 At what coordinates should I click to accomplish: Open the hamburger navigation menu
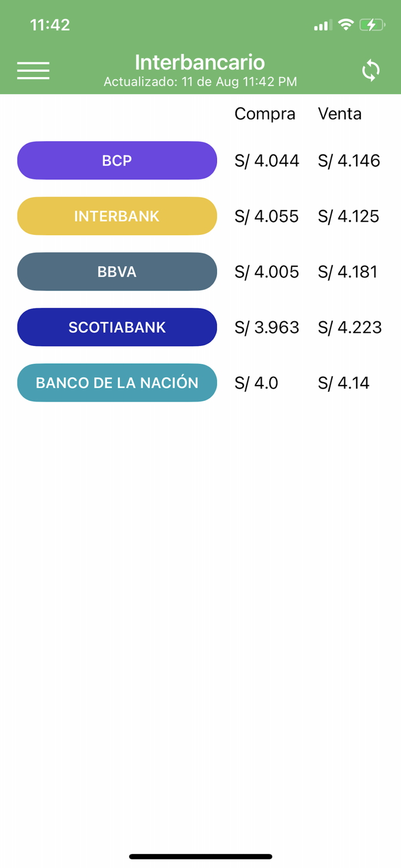pos(33,70)
